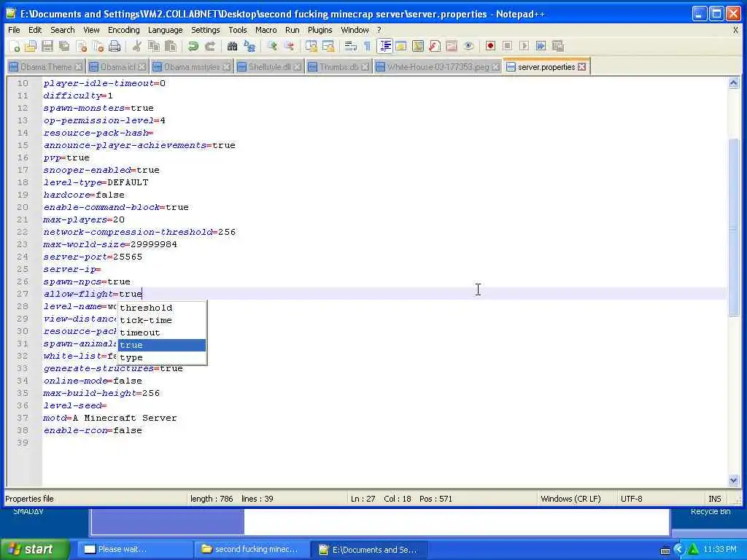Choose 'type' from the autocomplete list

coord(162,357)
